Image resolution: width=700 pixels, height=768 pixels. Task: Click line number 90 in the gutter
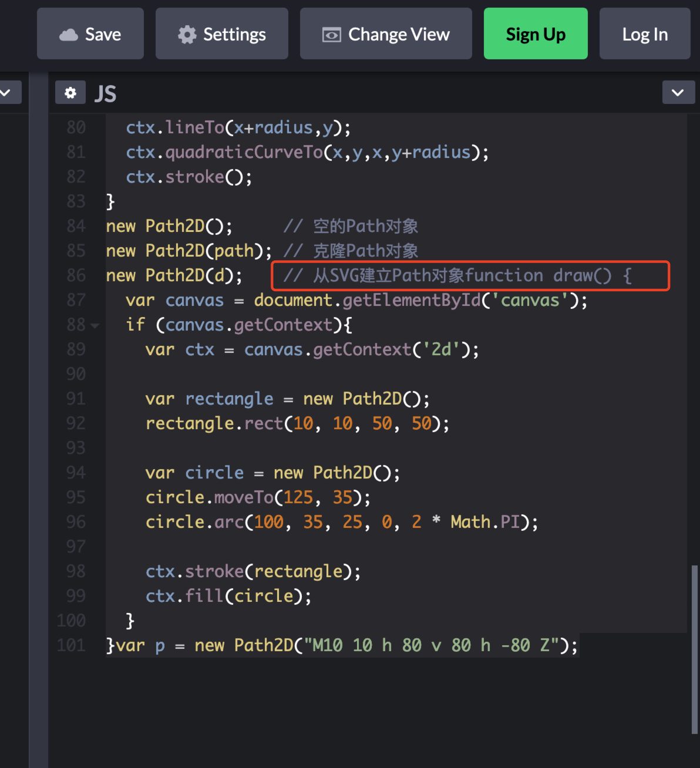tap(76, 374)
